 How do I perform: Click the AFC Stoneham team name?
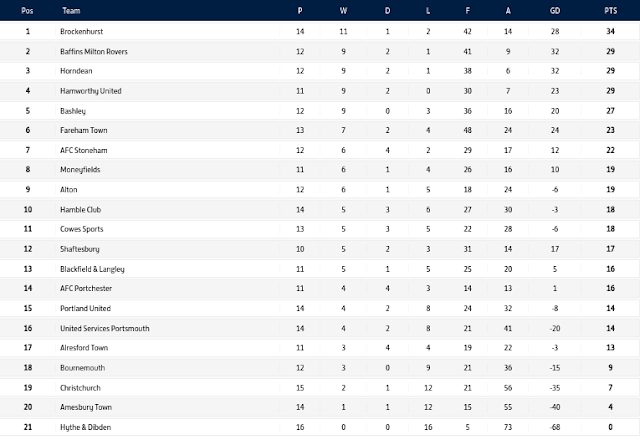[x=83, y=151]
